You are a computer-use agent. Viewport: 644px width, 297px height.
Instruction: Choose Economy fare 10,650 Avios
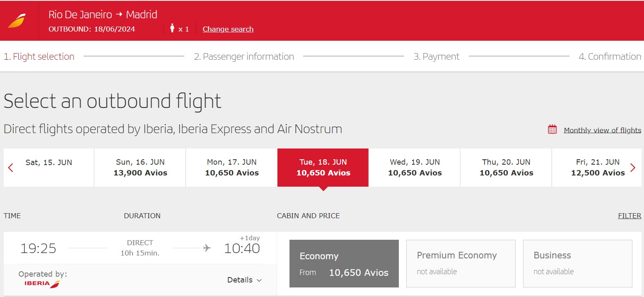pyautogui.click(x=344, y=263)
